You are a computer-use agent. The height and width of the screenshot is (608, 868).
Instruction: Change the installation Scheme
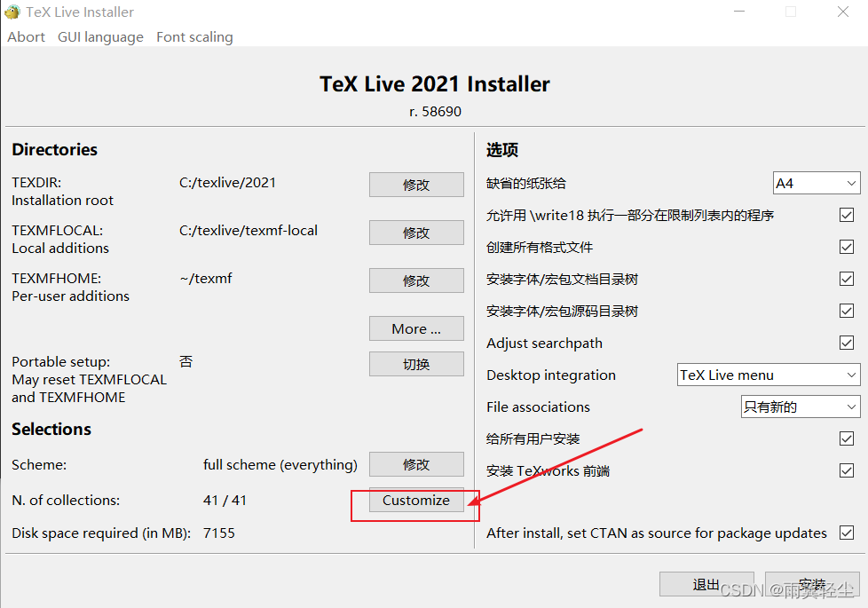point(416,464)
